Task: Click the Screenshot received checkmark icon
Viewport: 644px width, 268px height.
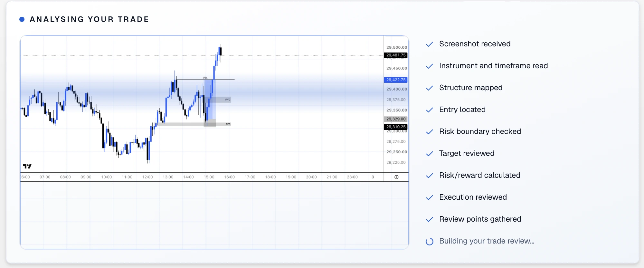Action: pyautogui.click(x=430, y=44)
